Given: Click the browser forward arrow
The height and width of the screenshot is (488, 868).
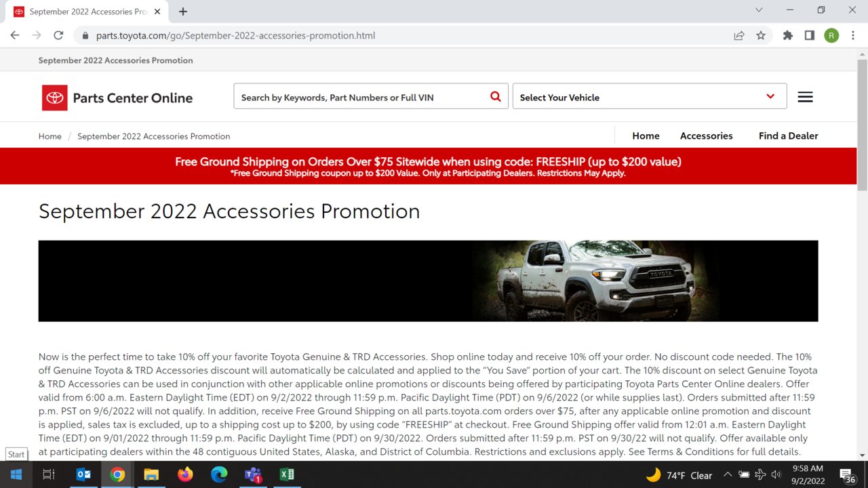Looking at the screenshot, I should click(x=37, y=35).
